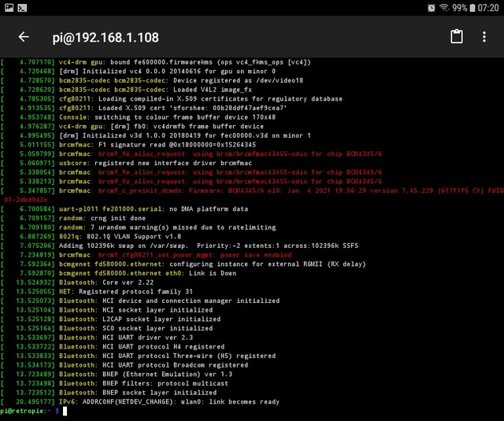Tap timestamp 5.338054 brcmf_fw_alloc_request line
Image resolution: width=504 pixels, height=421 pixels.
(191, 172)
